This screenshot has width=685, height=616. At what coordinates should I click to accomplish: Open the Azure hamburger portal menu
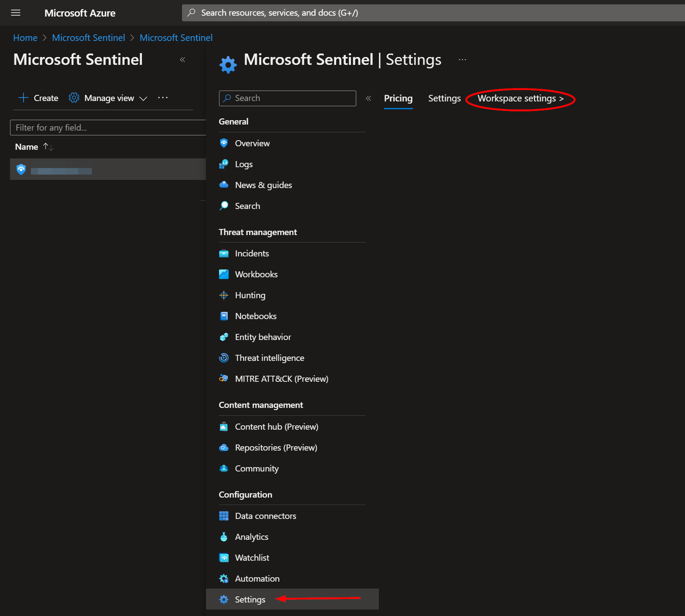click(16, 13)
